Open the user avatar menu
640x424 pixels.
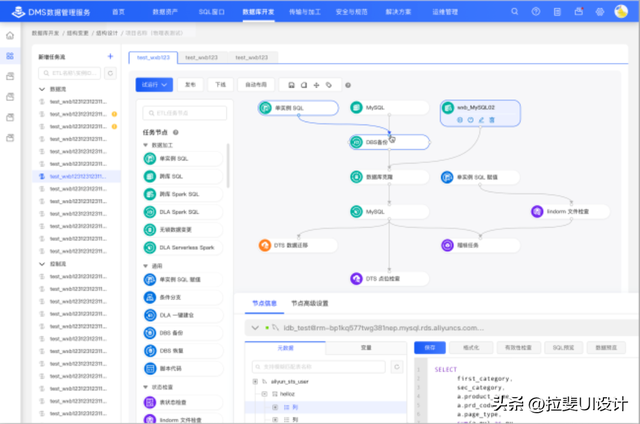[621, 11]
